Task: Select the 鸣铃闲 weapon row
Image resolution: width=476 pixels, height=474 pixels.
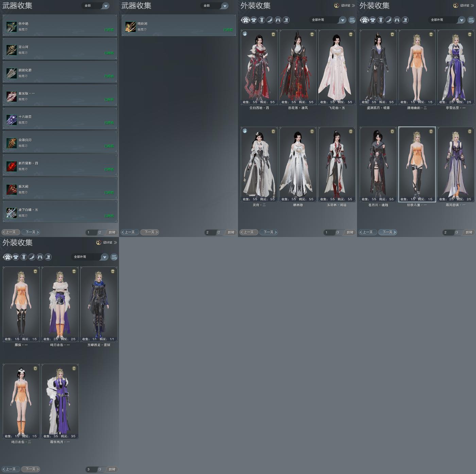Action: pos(179,26)
